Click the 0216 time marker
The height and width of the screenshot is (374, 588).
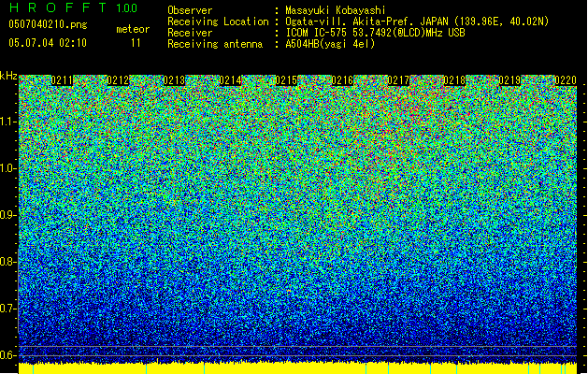point(342,80)
